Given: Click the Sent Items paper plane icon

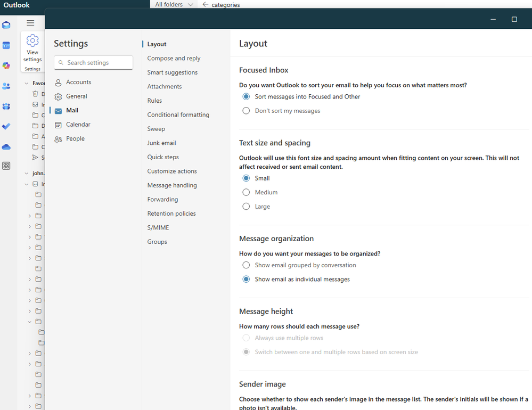Looking at the screenshot, I should pyautogui.click(x=35, y=158).
